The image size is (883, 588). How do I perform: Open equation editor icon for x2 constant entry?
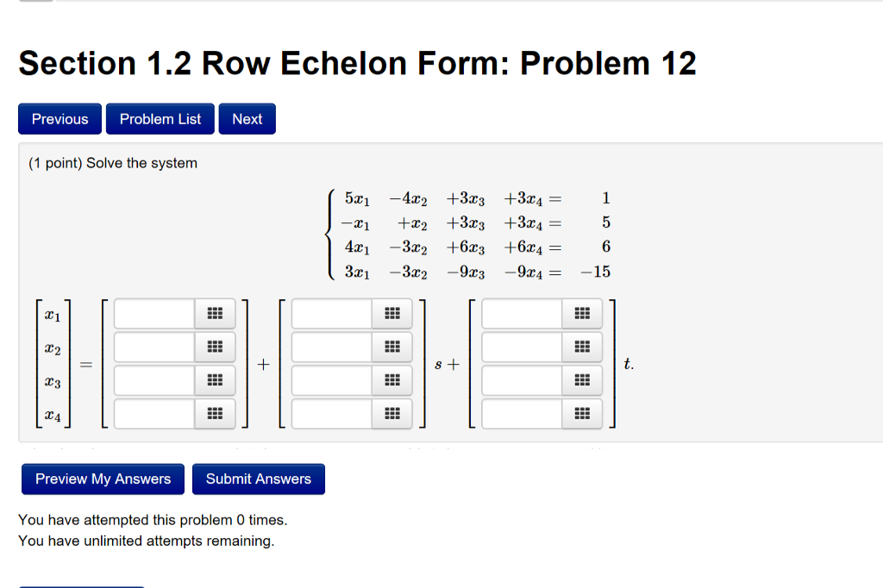pyautogui.click(x=215, y=347)
